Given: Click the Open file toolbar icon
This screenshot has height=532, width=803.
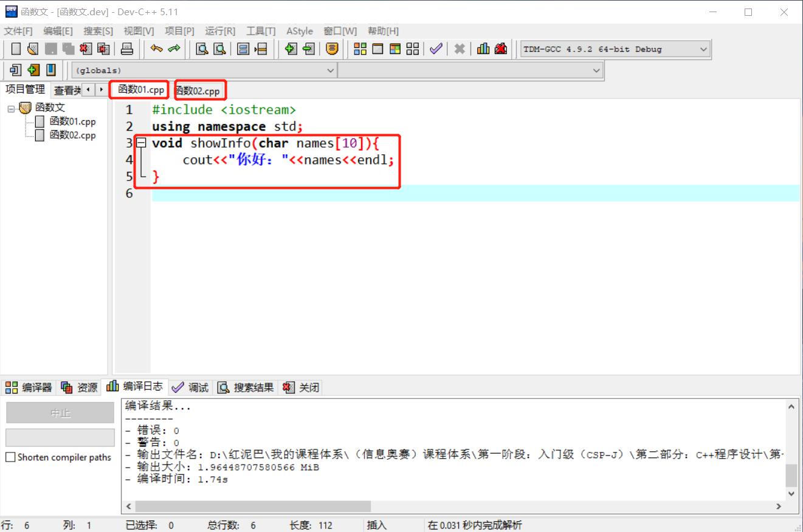Looking at the screenshot, I should coord(33,49).
